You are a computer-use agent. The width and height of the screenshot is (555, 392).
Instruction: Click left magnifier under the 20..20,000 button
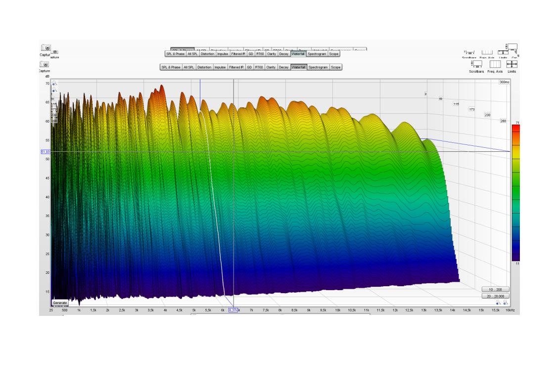click(498, 303)
